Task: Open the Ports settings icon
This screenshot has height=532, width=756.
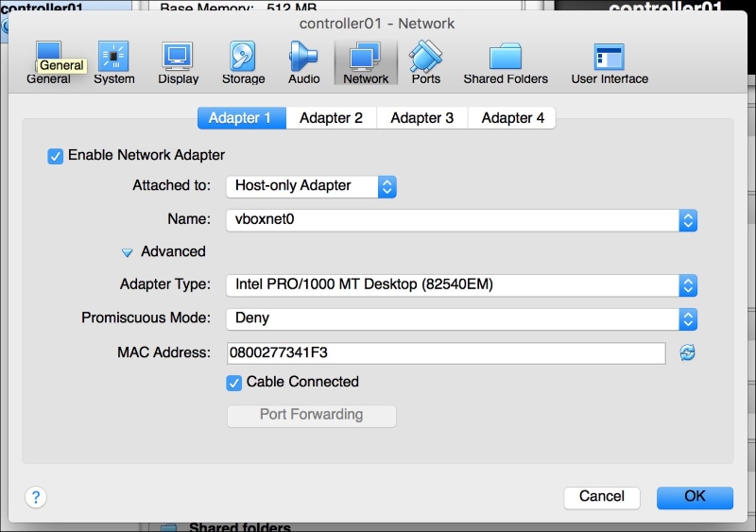Action: pos(426,62)
